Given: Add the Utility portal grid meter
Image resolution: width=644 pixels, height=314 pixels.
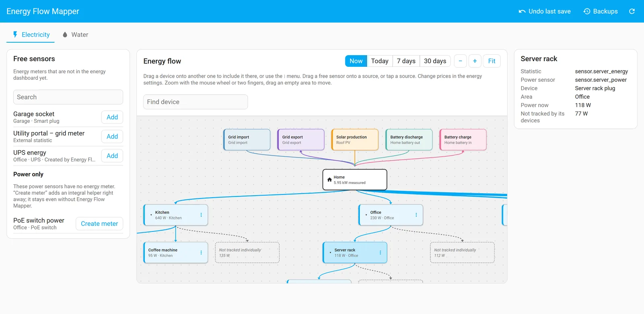Looking at the screenshot, I should tap(112, 136).
